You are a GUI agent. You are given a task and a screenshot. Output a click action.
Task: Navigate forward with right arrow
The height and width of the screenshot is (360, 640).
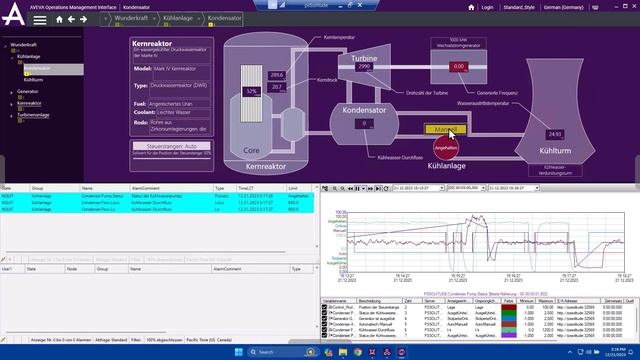83,19
